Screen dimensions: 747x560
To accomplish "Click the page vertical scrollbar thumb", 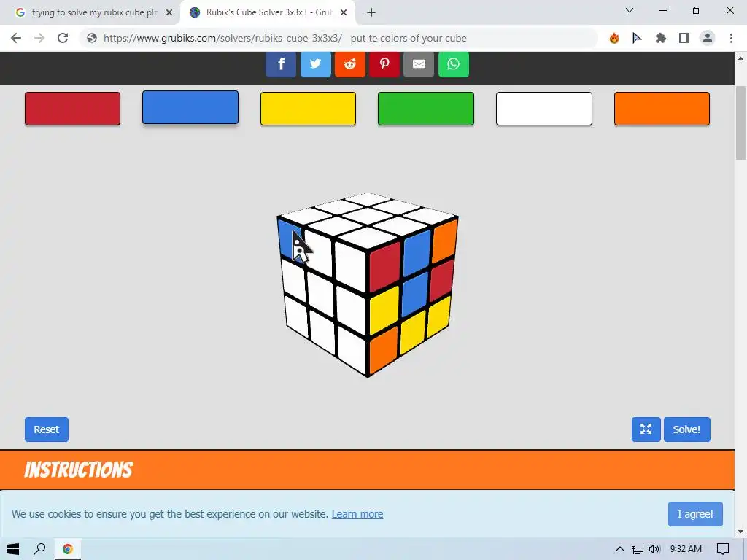I will point(740,122).
